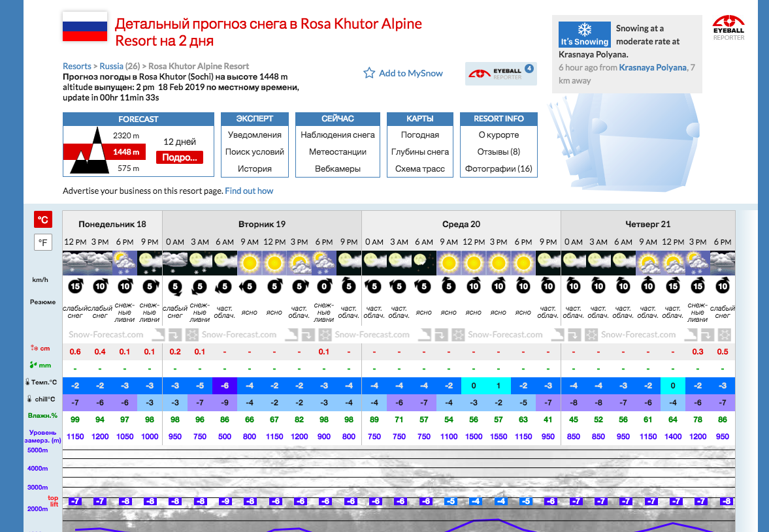The width and height of the screenshot is (769, 532).
Task: Open the КАРТЫ menu header
Action: (x=420, y=119)
